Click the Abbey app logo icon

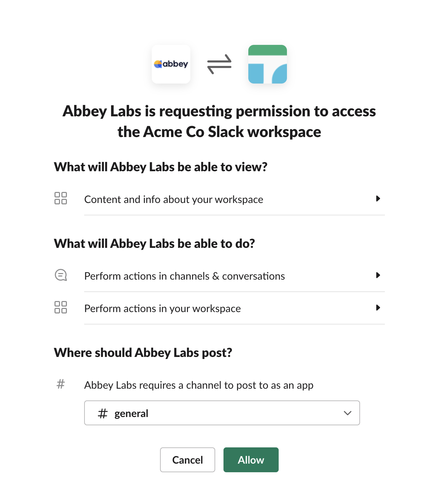click(171, 64)
